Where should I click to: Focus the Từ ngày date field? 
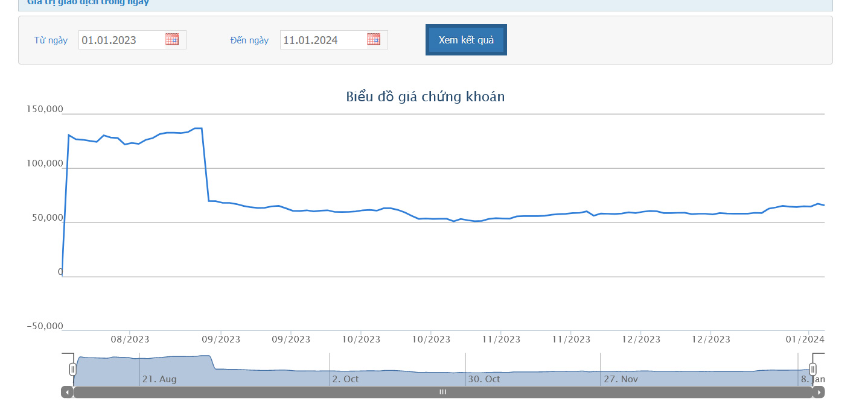point(122,40)
